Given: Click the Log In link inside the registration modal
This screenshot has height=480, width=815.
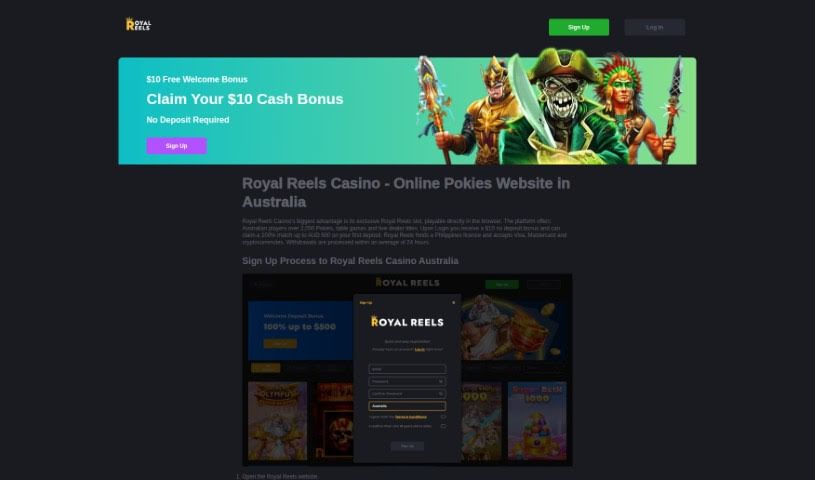Looking at the screenshot, I should [419, 349].
